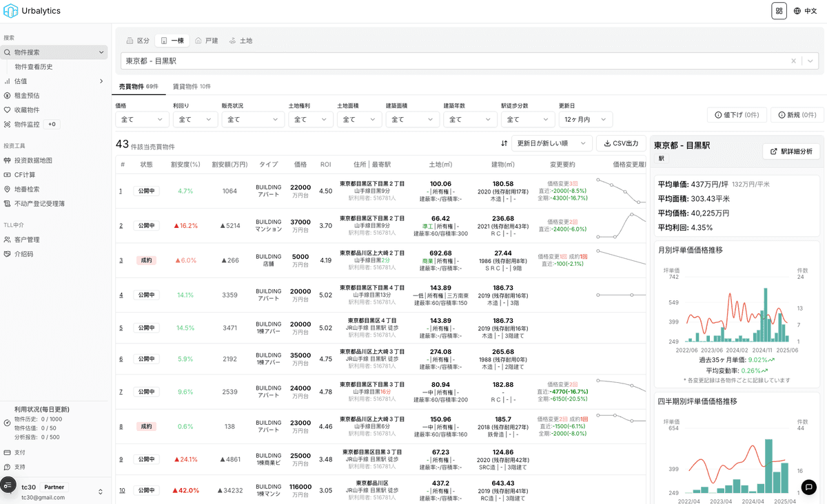Click 公開中 status badge in row 2

pos(146,226)
